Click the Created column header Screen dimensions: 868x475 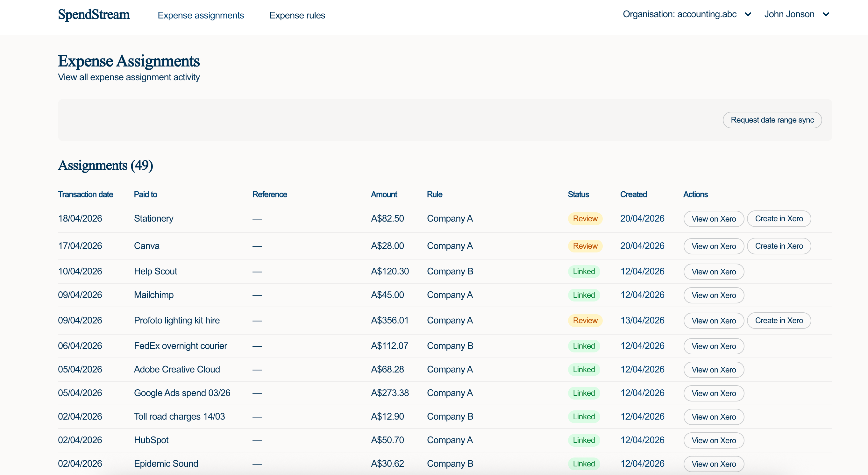(x=633, y=195)
